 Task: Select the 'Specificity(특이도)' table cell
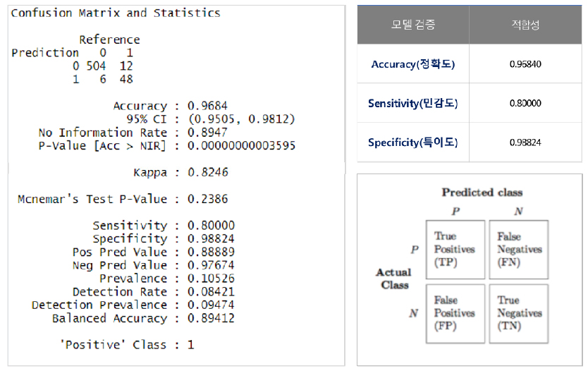pos(413,142)
